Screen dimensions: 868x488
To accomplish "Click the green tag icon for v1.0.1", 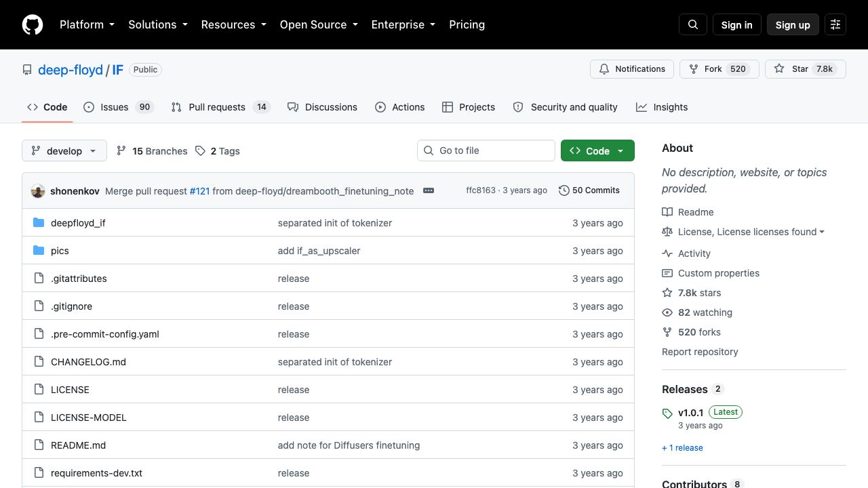I will pyautogui.click(x=667, y=413).
